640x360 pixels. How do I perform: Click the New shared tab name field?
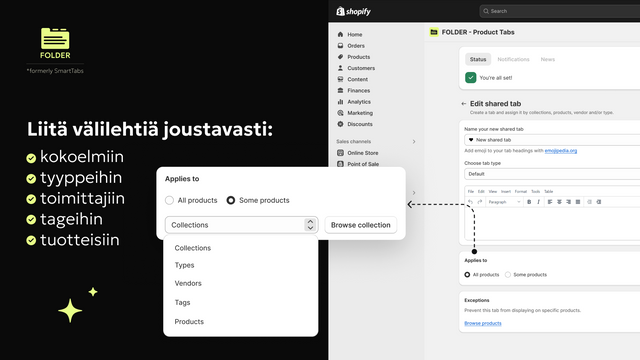[552, 140]
